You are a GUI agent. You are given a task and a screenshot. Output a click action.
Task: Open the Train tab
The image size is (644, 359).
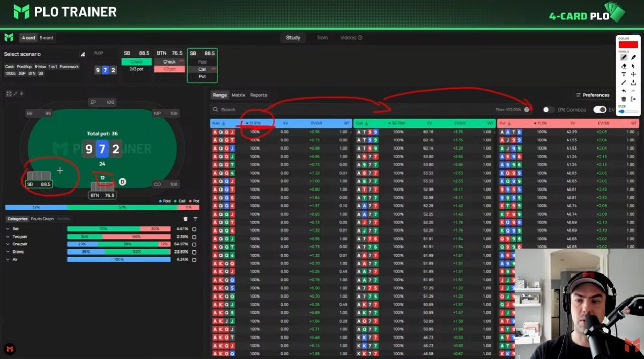322,38
